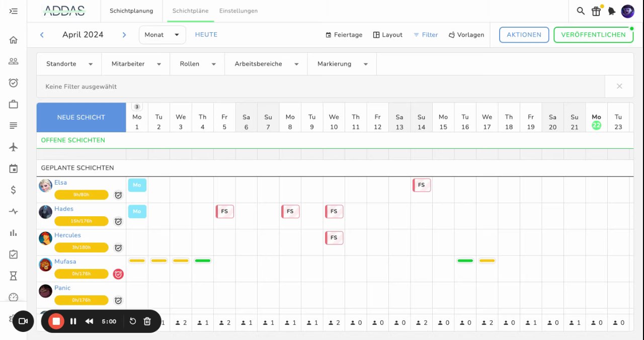The height and width of the screenshot is (340, 644).
Task: Click the VERÖFFENTLICHEN button
Action: (x=593, y=35)
